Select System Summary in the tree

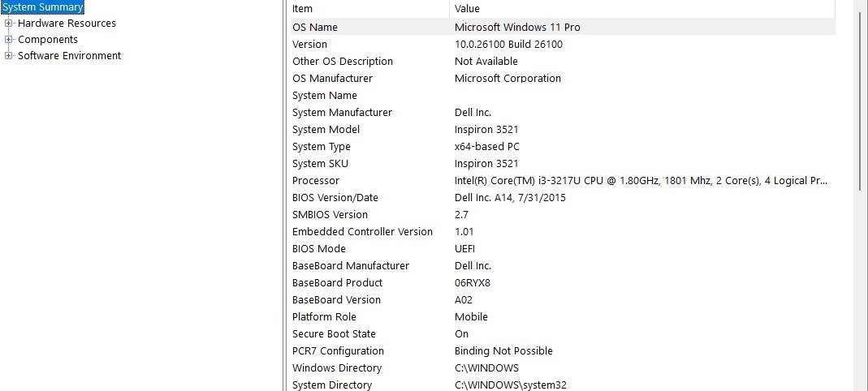coord(42,7)
